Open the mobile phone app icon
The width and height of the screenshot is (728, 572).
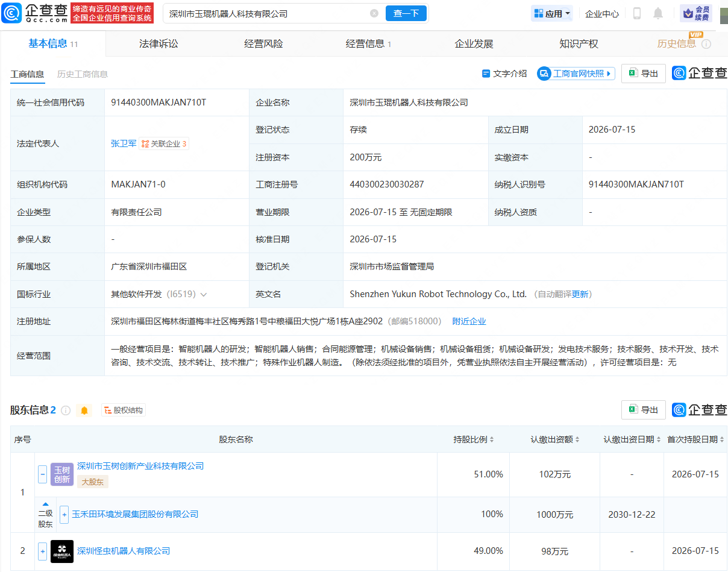[637, 13]
